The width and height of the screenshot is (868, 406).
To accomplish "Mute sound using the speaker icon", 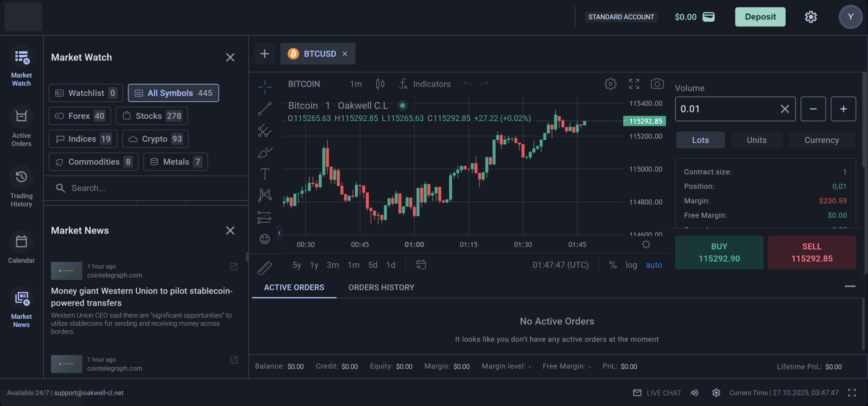I will (x=694, y=393).
